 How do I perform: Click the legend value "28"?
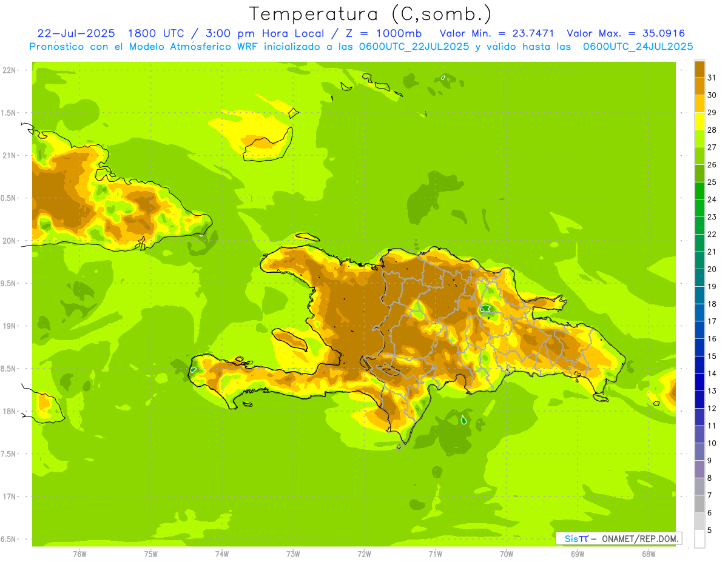coord(712,130)
